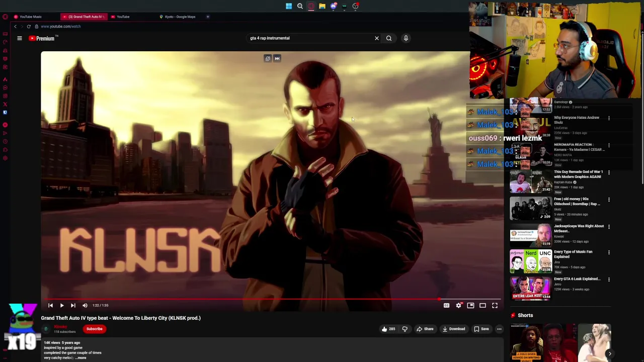Open This Guy Remade God of War thumbnail
This screenshot has height=362, width=644.
tap(531, 182)
